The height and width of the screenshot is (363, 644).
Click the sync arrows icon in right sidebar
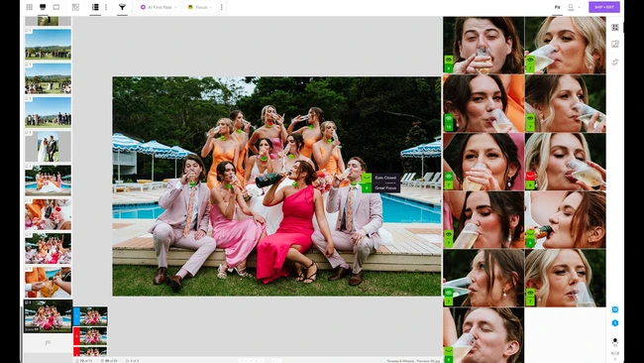pyautogui.click(x=615, y=62)
